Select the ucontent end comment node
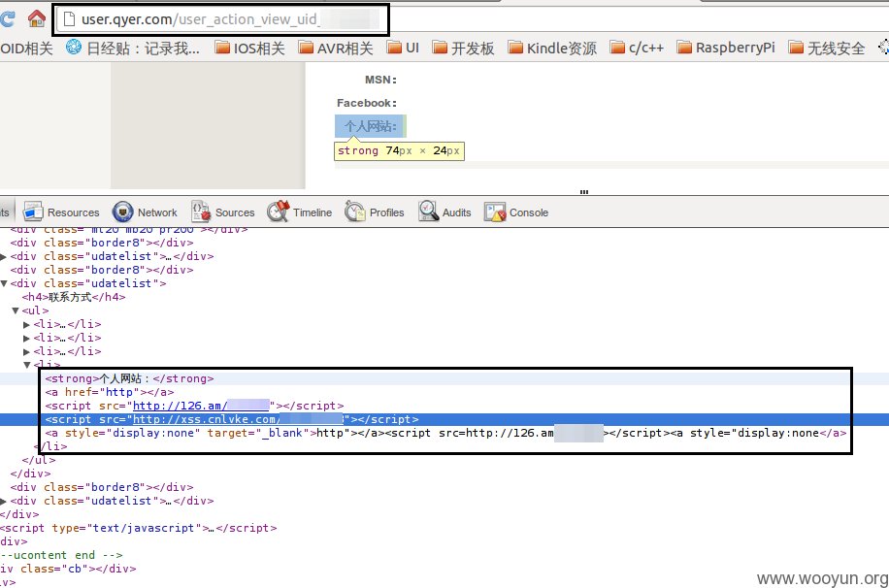The image size is (889, 588). 61,555
